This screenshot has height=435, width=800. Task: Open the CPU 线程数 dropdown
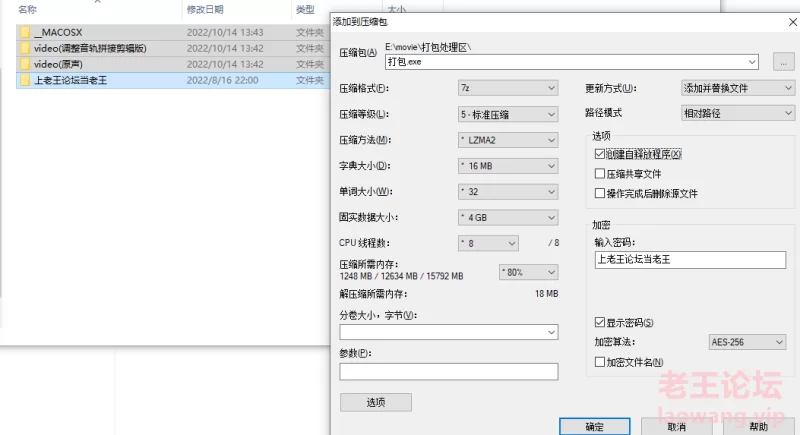488,243
